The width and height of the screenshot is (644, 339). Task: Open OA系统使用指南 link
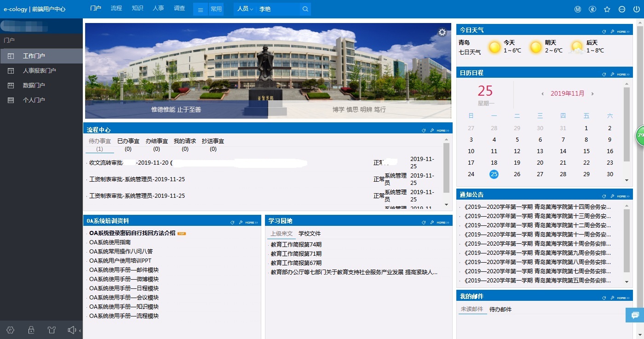coord(110,242)
